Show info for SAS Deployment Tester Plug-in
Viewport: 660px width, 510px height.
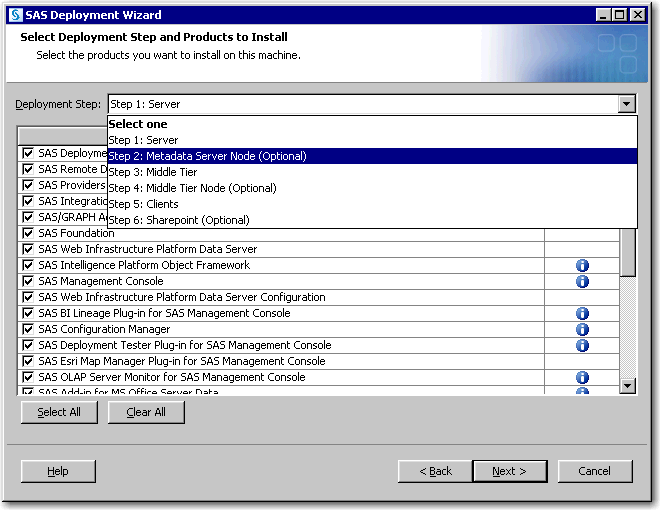click(582, 346)
